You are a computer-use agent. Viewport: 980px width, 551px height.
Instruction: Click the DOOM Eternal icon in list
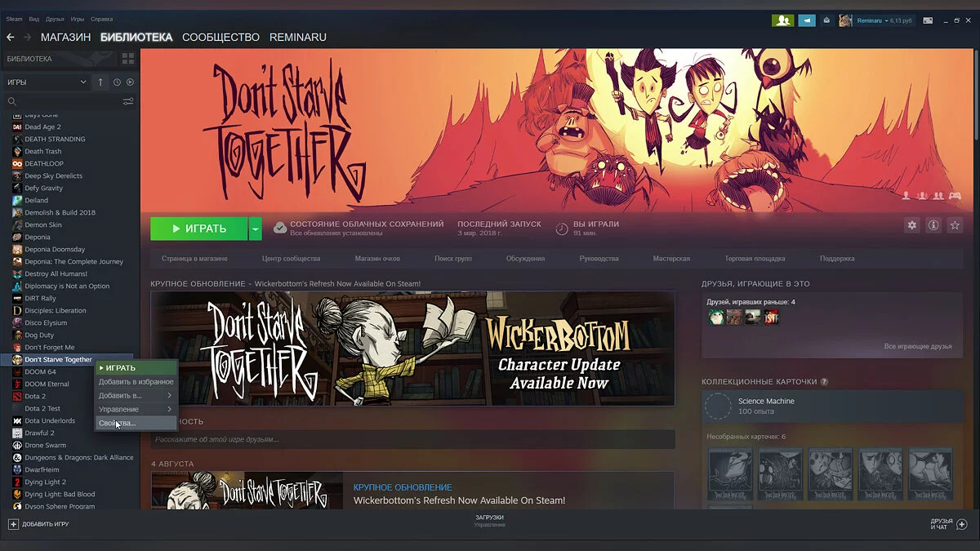point(17,384)
